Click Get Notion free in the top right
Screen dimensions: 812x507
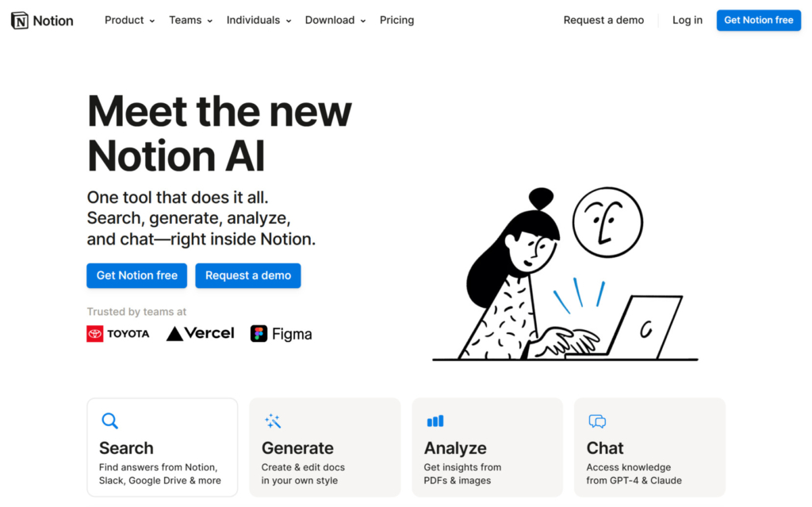click(x=758, y=20)
